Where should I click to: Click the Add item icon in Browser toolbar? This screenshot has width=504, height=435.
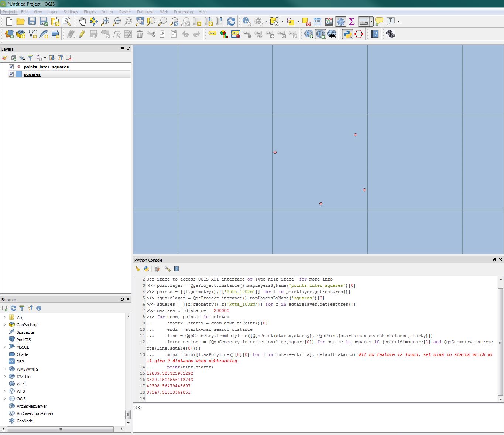click(5, 308)
